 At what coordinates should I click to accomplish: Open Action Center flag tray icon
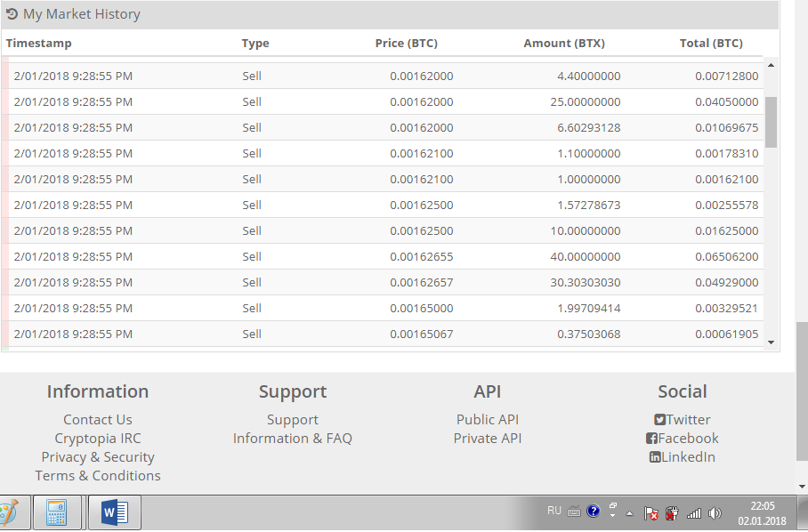pyautogui.click(x=651, y=513)
